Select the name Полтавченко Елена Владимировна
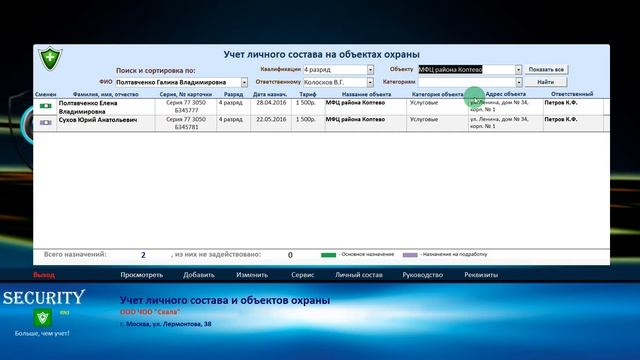The image size is (640, 360). [88, 107]
